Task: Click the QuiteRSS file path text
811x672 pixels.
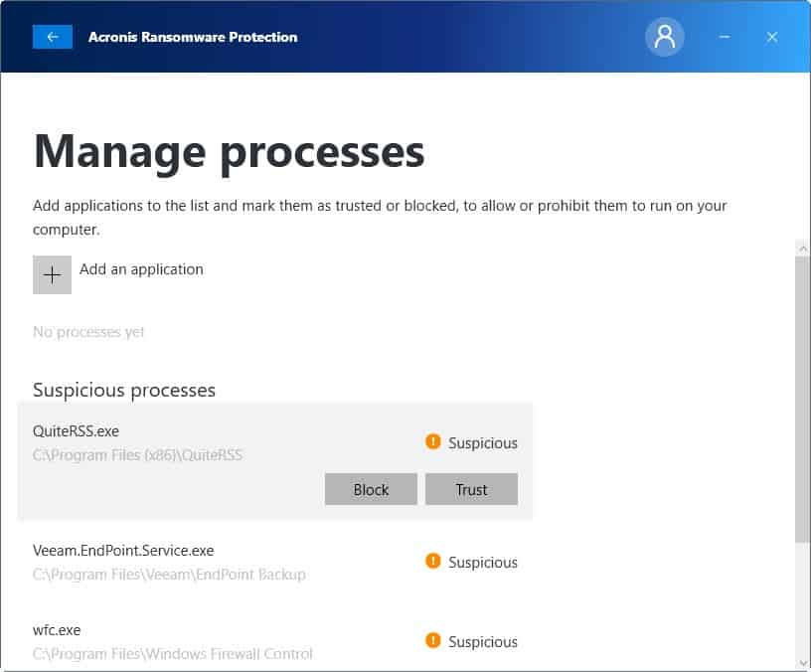Action: (137, 455)
